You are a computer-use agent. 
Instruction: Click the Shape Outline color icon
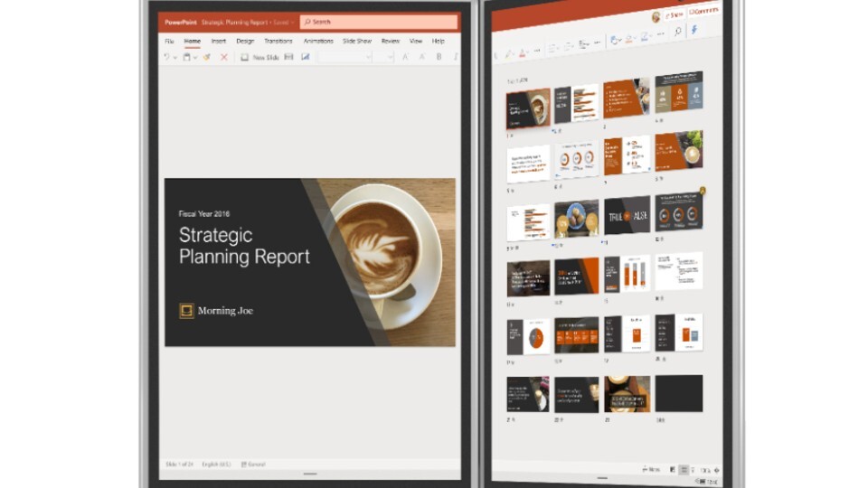pos(646,36)
